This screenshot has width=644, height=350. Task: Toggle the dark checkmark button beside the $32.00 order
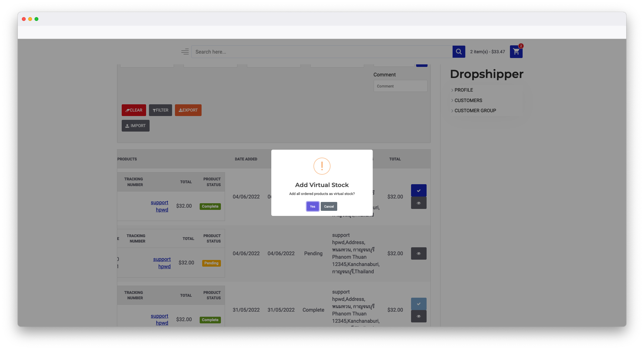[419, 190]
